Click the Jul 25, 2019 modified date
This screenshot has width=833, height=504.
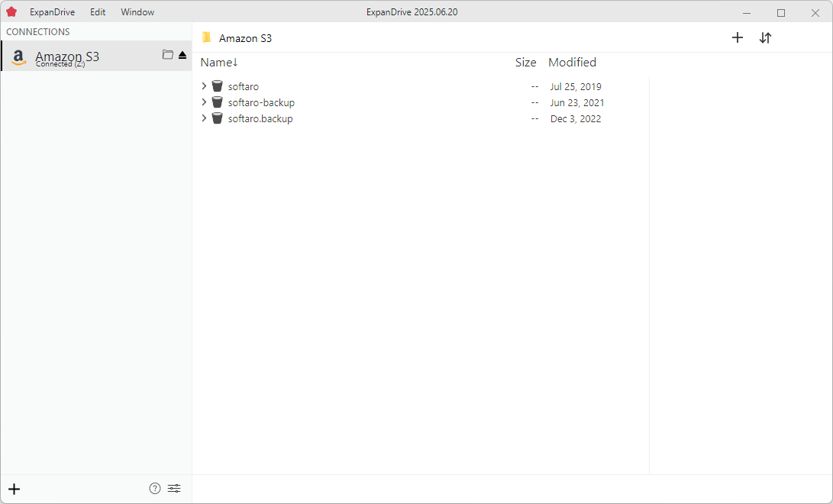point(576,86)
